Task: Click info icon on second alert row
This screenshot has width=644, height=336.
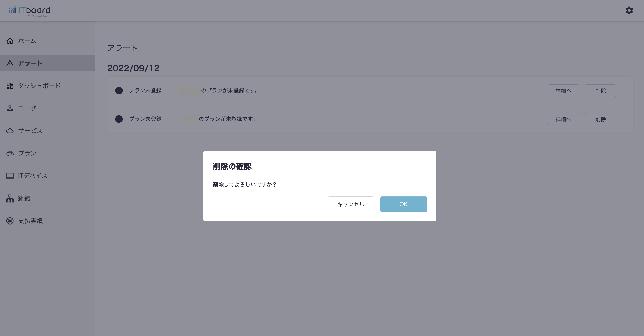Action: click(119, 119)
